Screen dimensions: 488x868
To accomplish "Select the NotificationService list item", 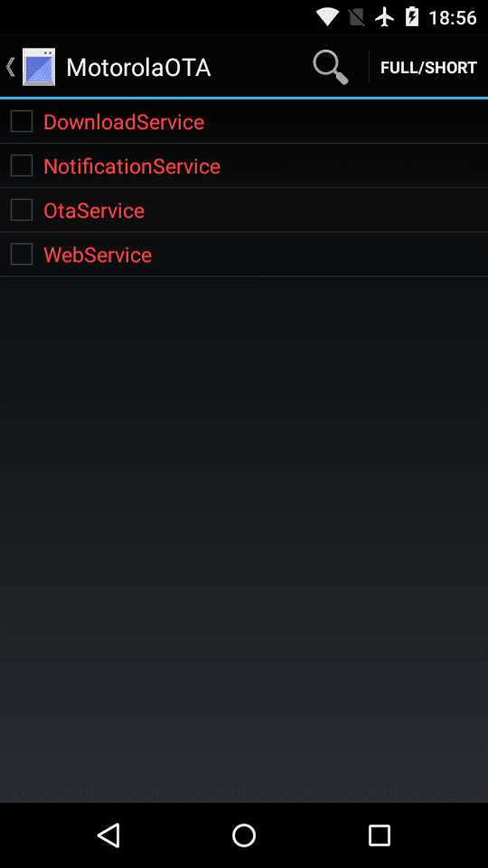I will (x=244, y=166).
